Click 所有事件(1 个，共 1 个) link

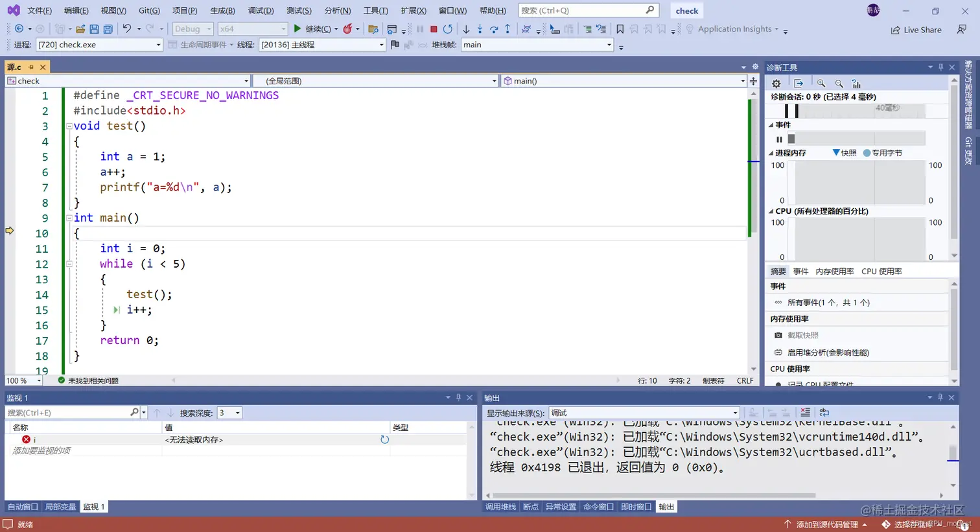point(828,303)
